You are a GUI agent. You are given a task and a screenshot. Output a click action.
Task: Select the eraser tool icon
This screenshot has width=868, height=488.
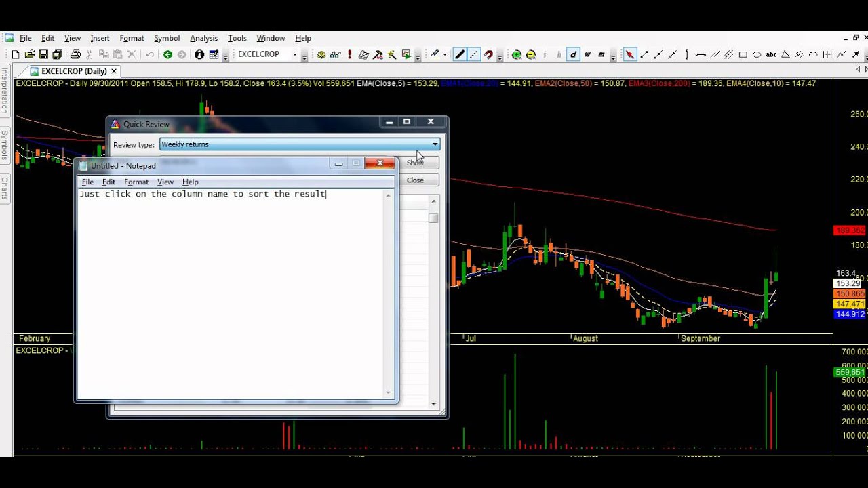tap(435, 54)
